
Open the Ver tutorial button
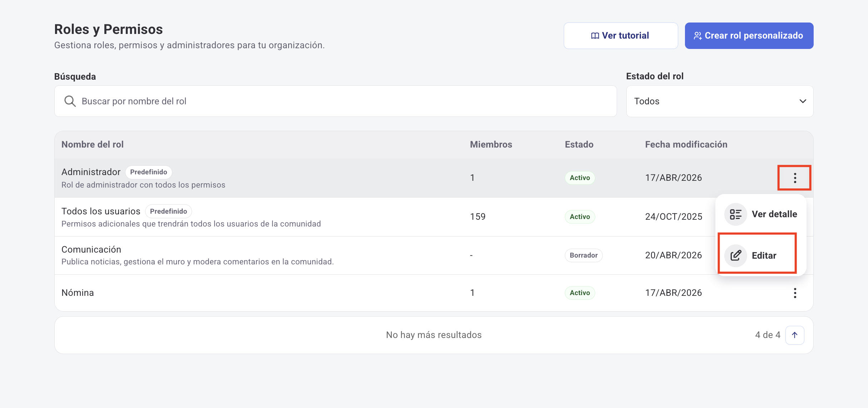(621, 36)
